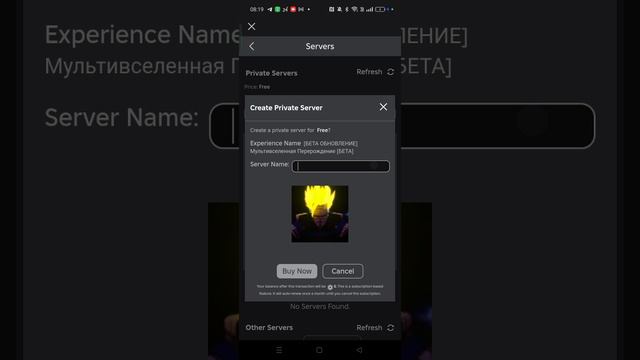Click the Wi-Fi icon in status bar
The image size is (640, 360).
point(354,9)
